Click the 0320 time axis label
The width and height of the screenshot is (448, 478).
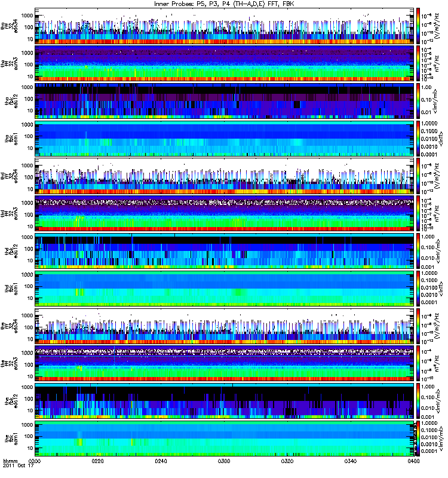pos(287,461)
